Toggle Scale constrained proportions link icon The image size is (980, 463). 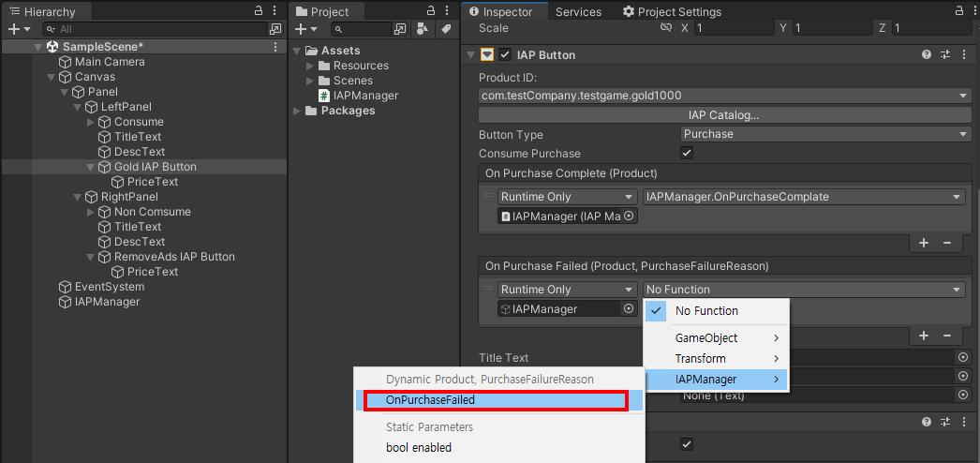(x=666, y=28)
